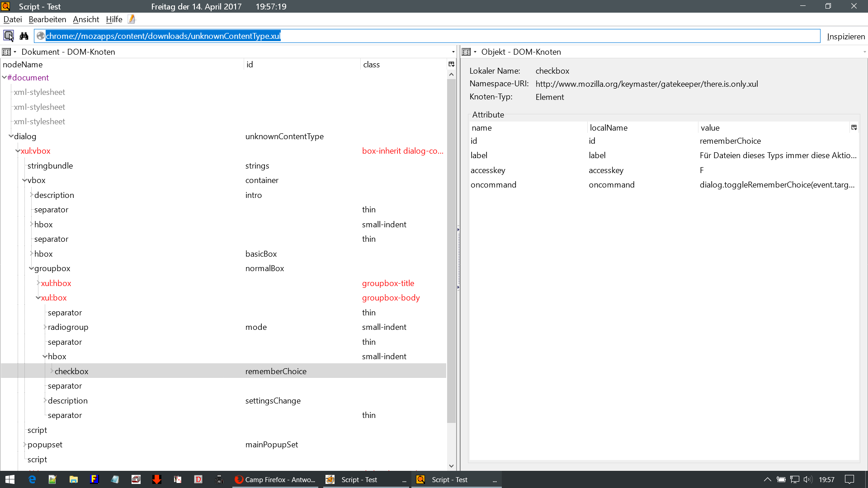Select the description settingsChange tree row
868x488 pixels.
pos(68,401)
